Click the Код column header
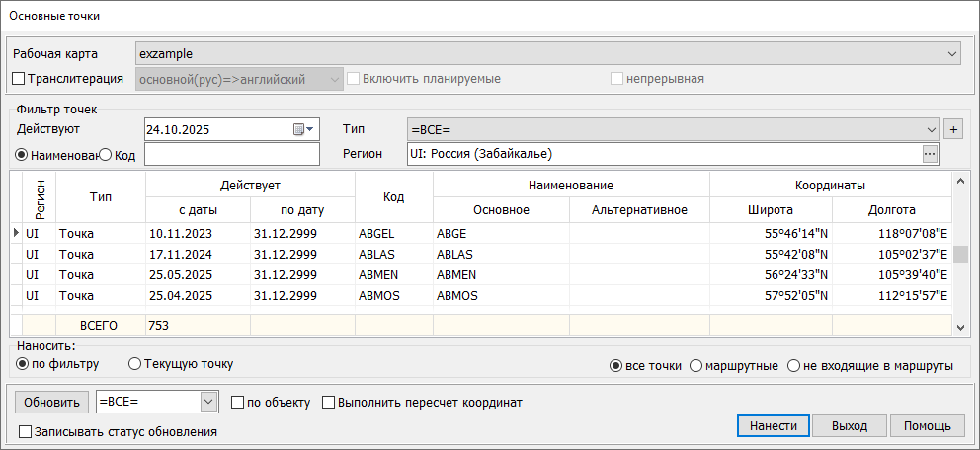This screenshot has width=980, height=450. click(x=393, y=196)
